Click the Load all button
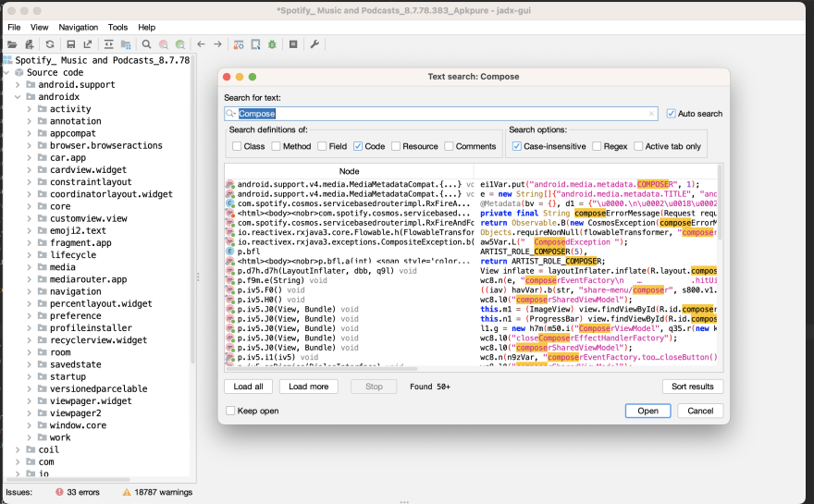This screenshot has height=504, width=814. click(248, 387)
